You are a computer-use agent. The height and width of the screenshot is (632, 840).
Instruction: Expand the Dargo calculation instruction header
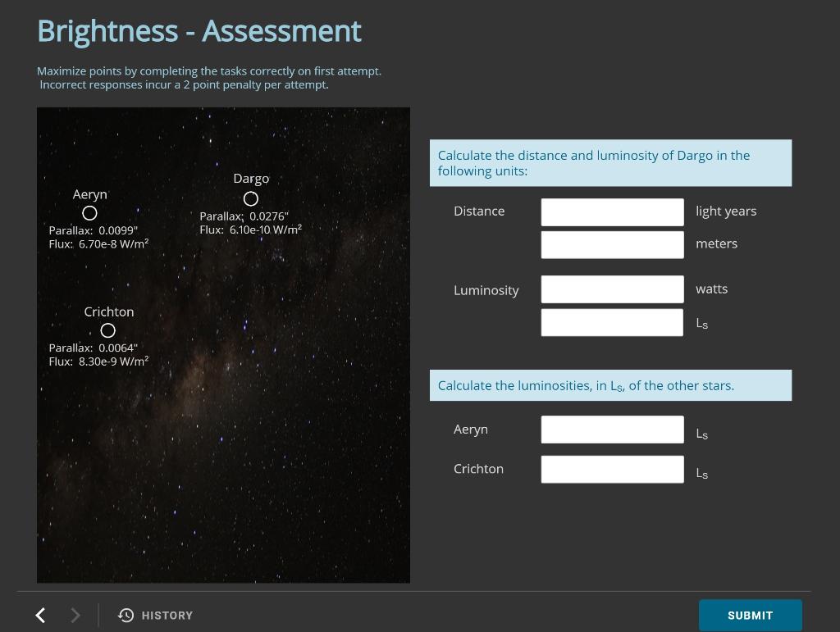pos(610,162)
